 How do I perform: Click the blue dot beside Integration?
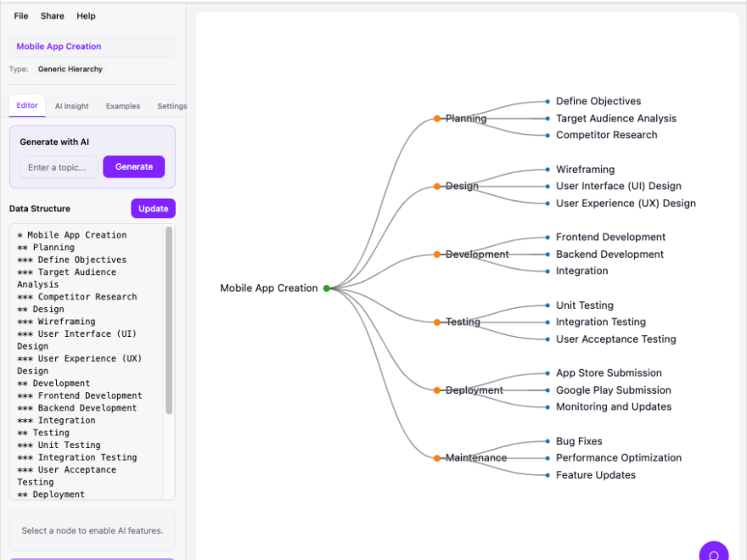pyautogui.click(x=547, y=271)
